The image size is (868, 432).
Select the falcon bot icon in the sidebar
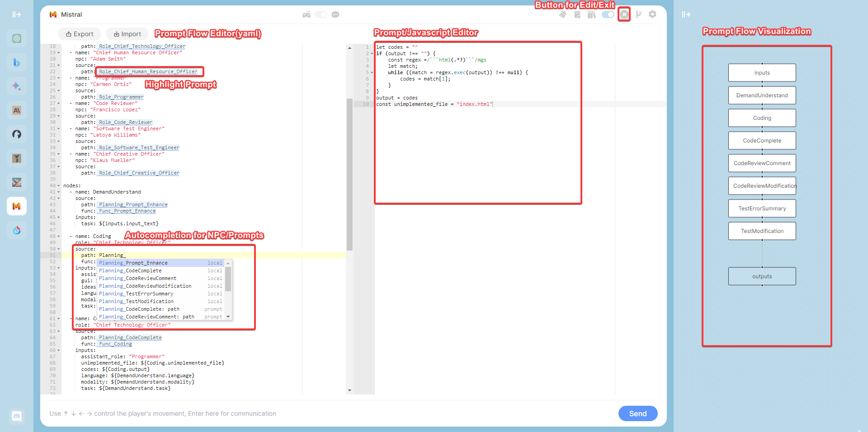[x=17, y=158]
